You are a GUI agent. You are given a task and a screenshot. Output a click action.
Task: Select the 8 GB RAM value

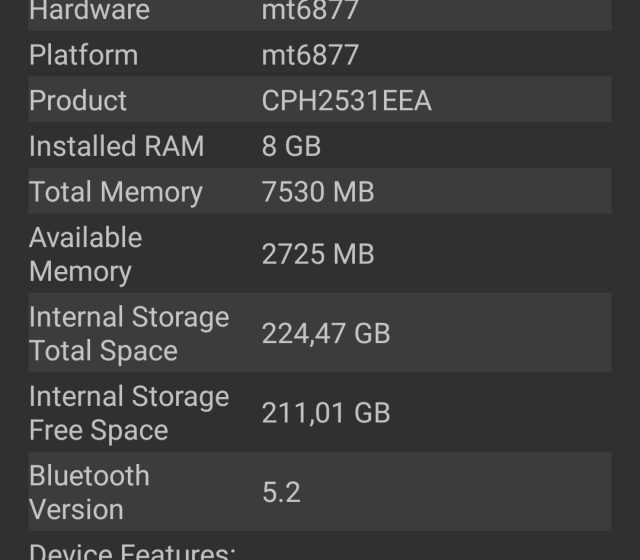(x=291, y=146)
